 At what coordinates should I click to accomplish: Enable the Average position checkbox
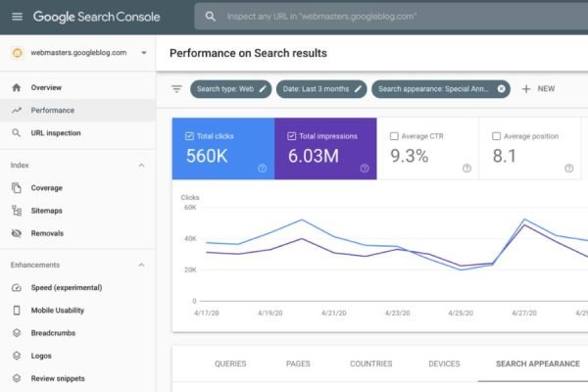point(496,136)
